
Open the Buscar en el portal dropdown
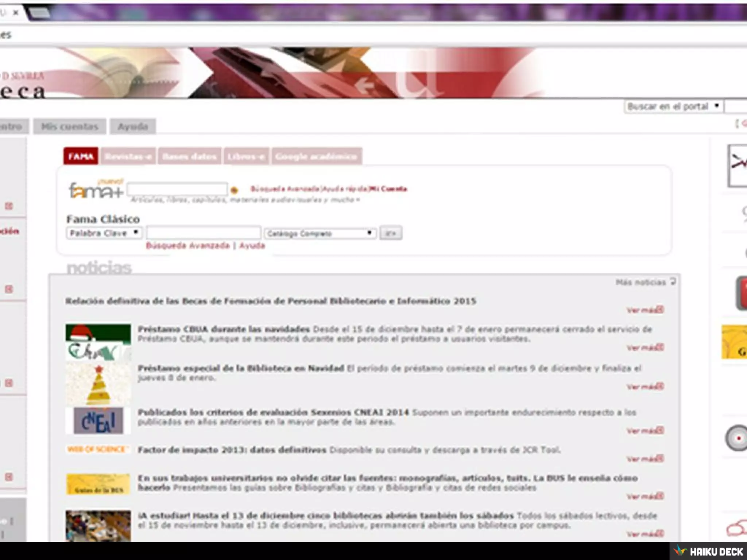[673, 106]
